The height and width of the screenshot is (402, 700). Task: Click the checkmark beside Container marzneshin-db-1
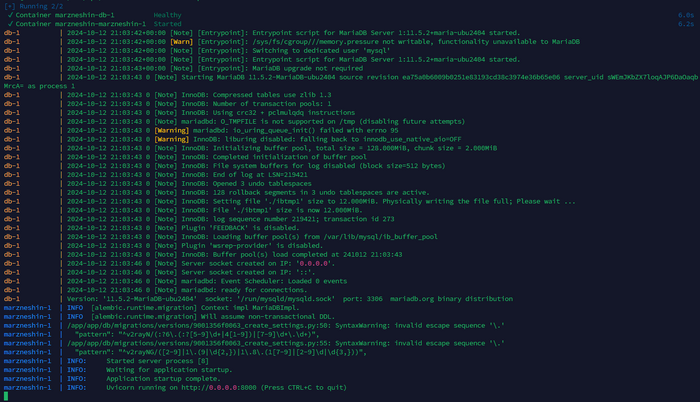pyautogui.click(x=9, y=15)
